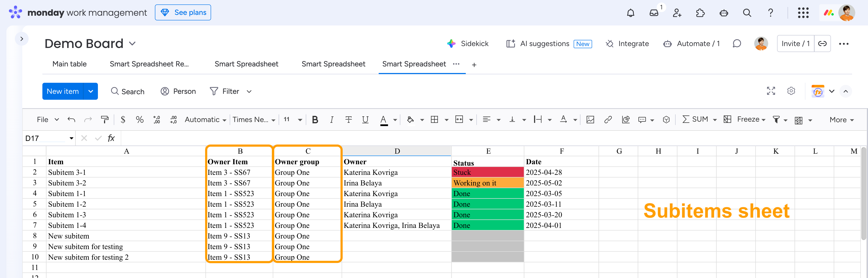Screen dimensions: 868x278
Task: Select the red Stuck status cell
Action: coord(487,172)
